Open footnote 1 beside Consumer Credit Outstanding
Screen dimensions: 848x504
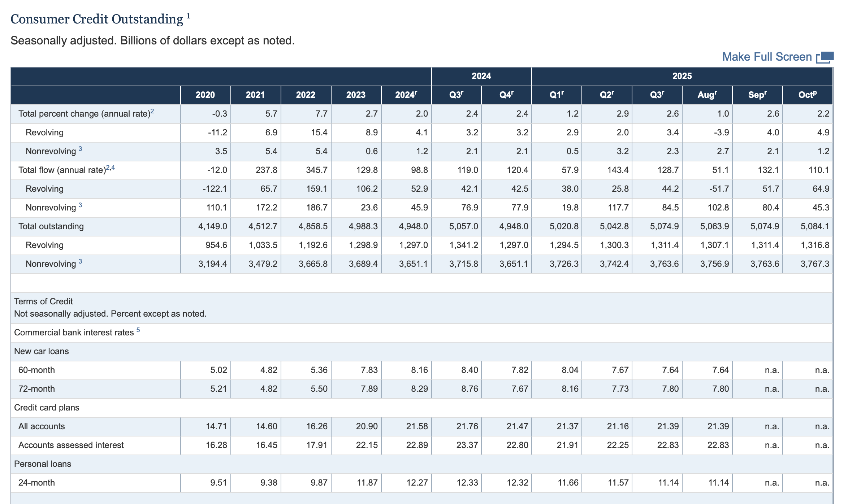coord(189,16)
